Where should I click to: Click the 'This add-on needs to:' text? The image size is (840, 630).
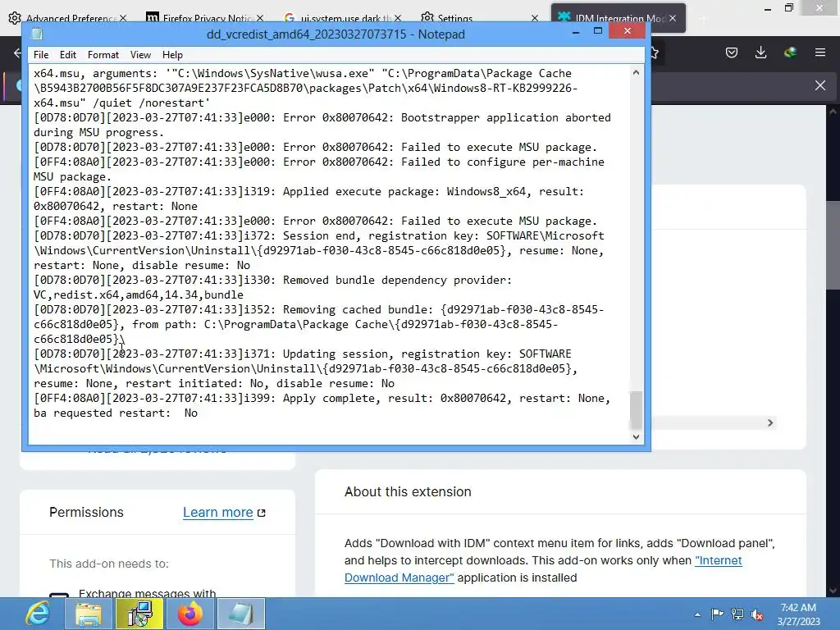point(109,564)
